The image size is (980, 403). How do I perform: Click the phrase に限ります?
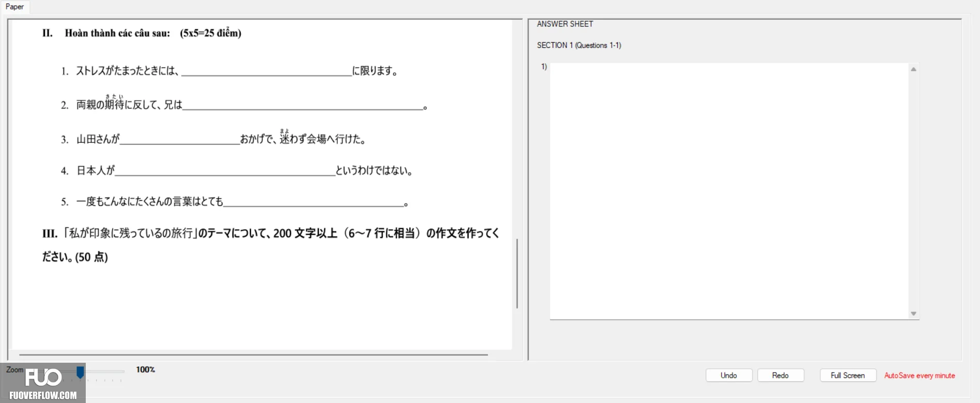[x=375, y=71]
